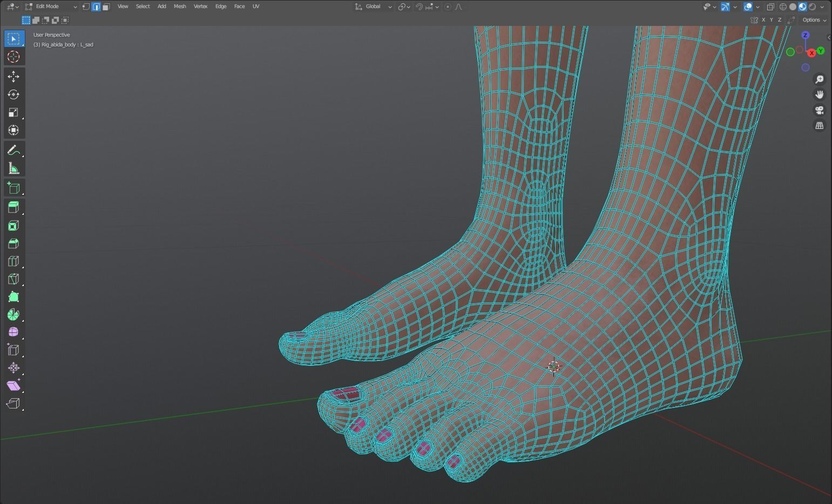Enable edge select mode
This screenshot has width=832, height=504.
96,6
